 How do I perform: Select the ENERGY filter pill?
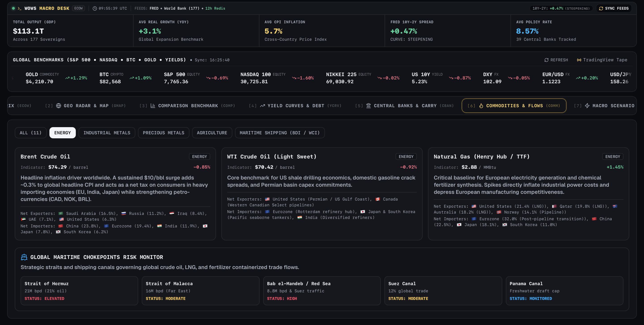[x=63, y=133]
